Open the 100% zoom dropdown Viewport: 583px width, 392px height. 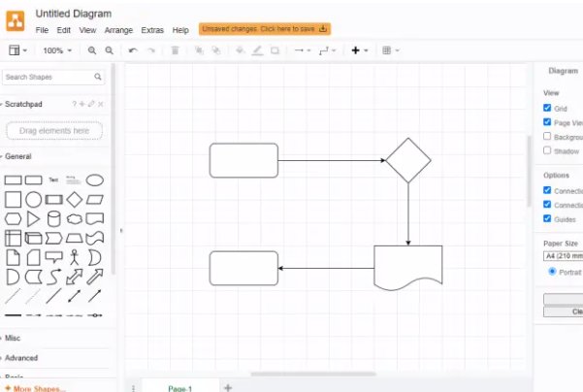pos(57,50)
